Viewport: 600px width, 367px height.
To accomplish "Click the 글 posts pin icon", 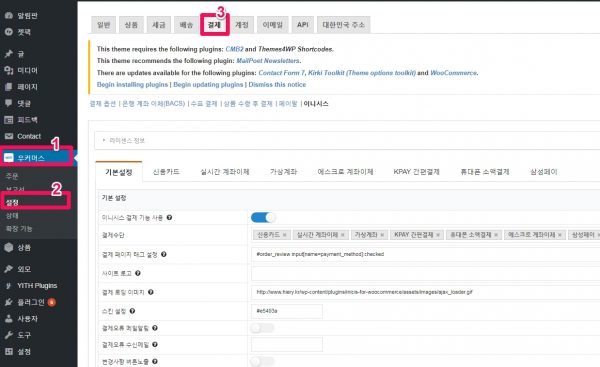I will (8, 54).
